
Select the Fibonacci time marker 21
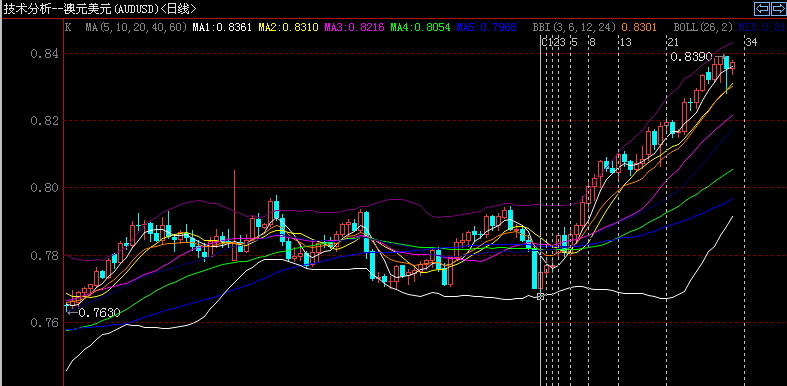pos(673,42)
